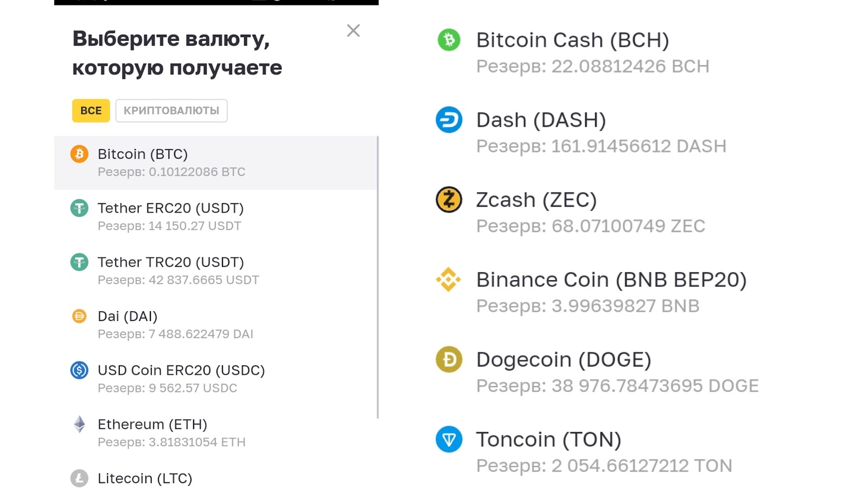Viewport: 868px width, 488px height.
Task: Click the Dogecoin gold icon
Action: (x=449, y=359)
